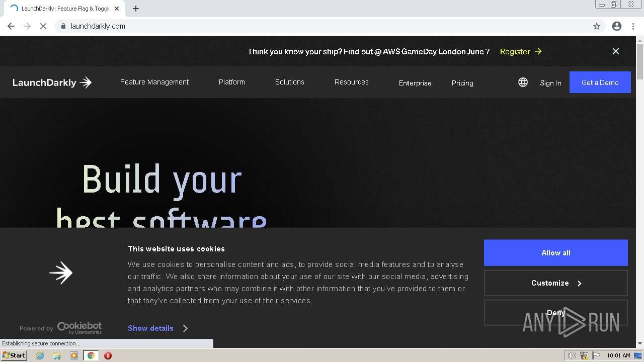
Task: Dismiss the AWS GameDay banner
Action: (616, 51)
